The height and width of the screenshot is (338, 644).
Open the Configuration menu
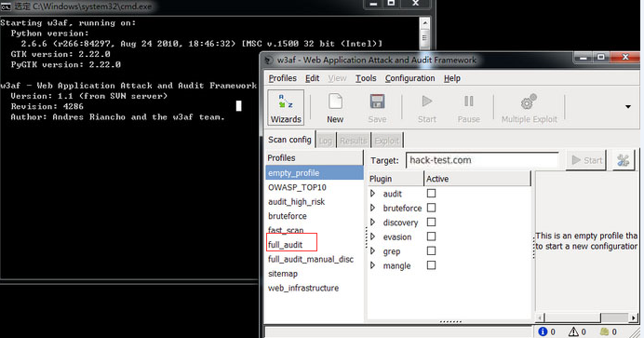coord(409,78)
